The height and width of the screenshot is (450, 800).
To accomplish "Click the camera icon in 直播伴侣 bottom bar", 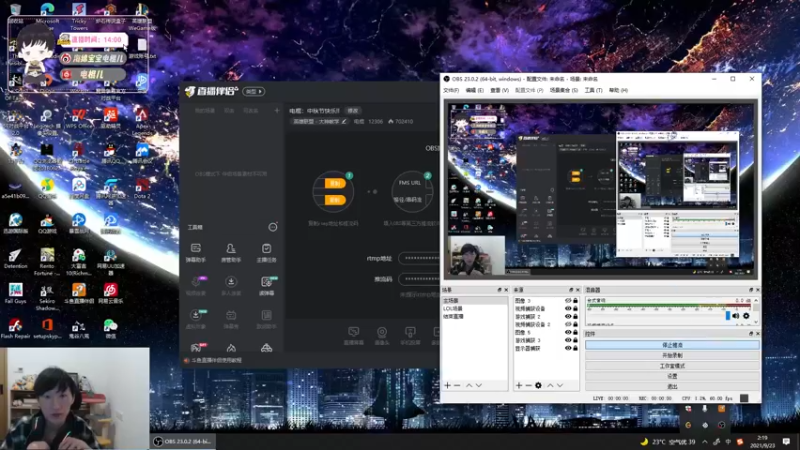I will (382, 335).
